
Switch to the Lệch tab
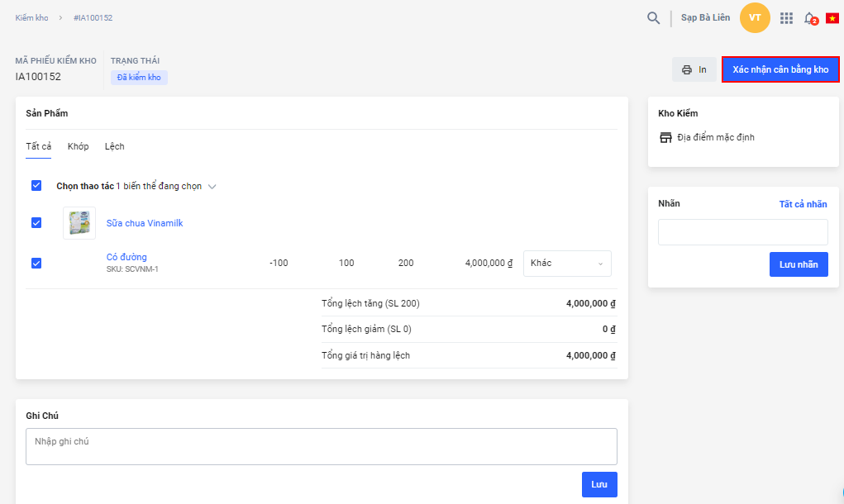click(114, 146)
